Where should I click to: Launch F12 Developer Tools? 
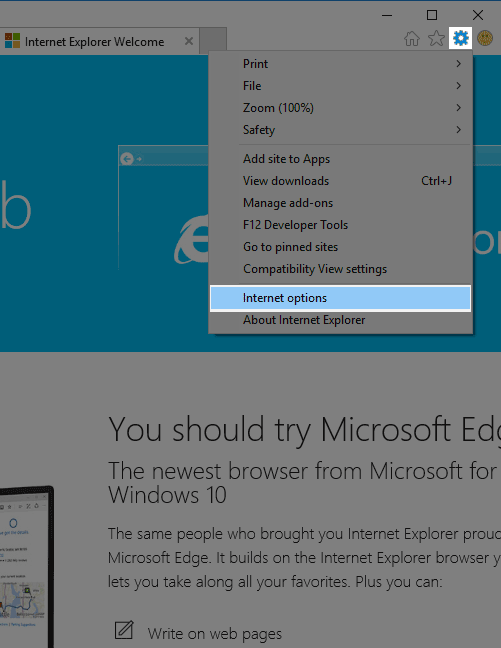[341, 225]
